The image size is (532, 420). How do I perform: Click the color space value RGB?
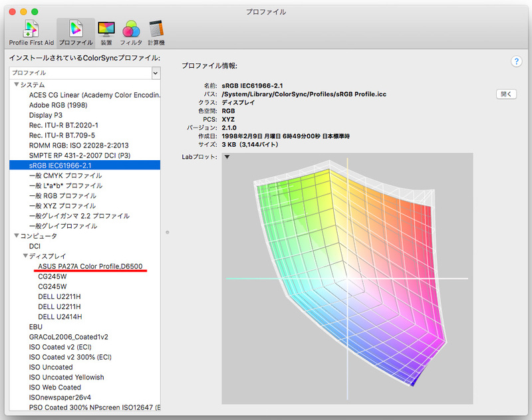pos(228,111)
